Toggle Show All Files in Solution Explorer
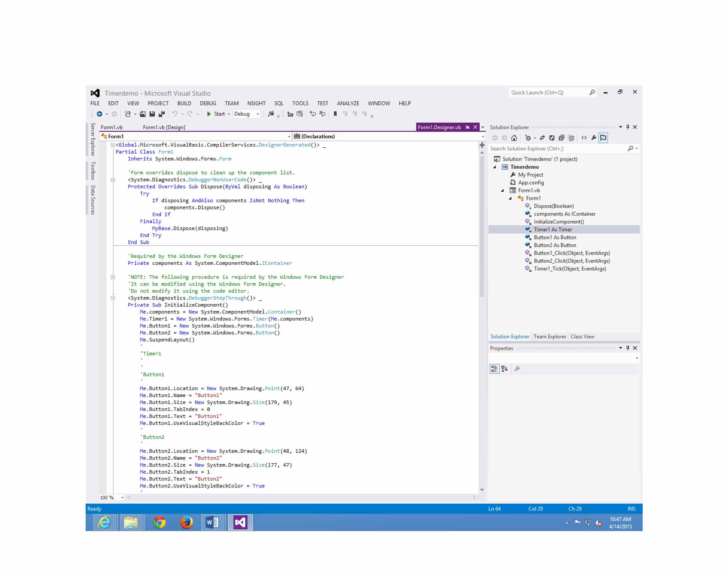Image resolution: width=728 pixels, height=573 pixels. 571,138
